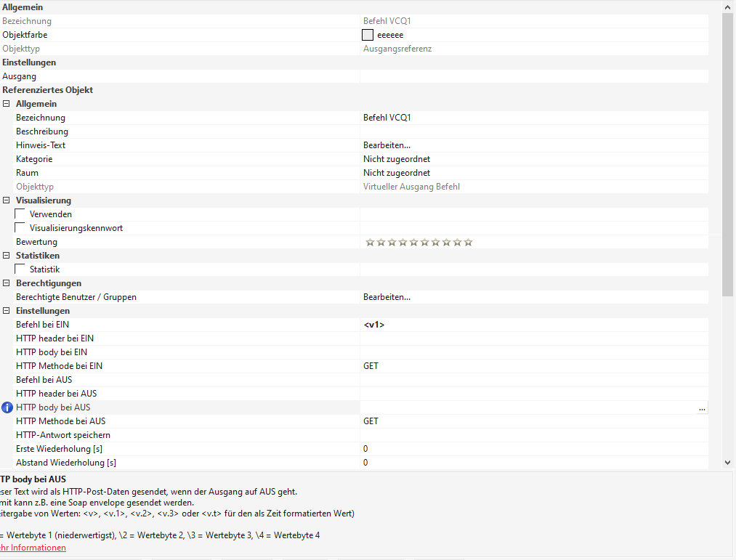The image size is (736, 560).
Task: Edit Berechtigte Benutzer / Gruppen via Bearbeiten
Action: point(387,297)
